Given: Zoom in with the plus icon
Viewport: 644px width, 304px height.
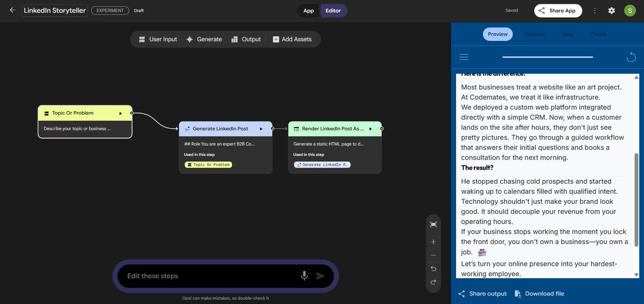Looking at the screenshot, I should [433, 242].
